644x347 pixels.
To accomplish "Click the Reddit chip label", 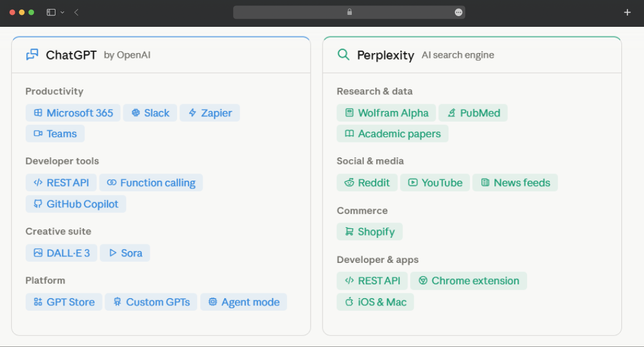I will [374, 182].
